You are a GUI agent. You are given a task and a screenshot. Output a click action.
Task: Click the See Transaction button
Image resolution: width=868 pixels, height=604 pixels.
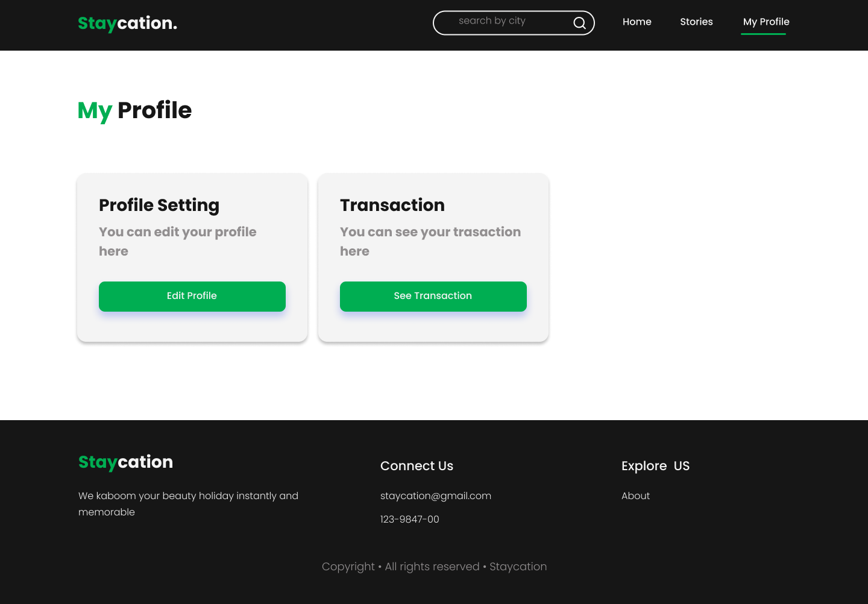coord(433,297)
